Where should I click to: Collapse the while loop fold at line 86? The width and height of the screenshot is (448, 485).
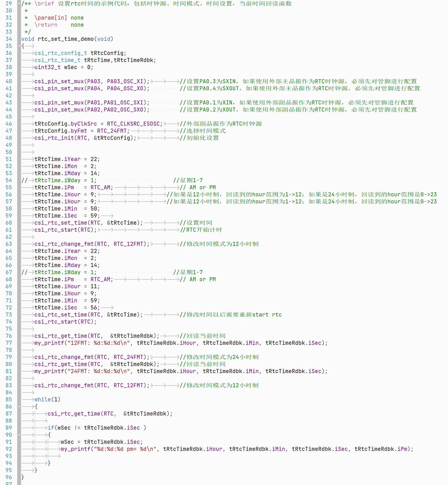[19, 407]
